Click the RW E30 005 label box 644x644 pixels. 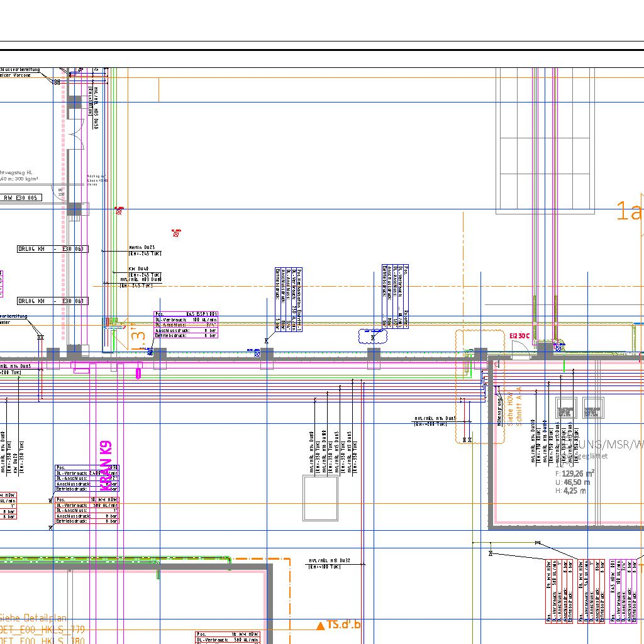click(x=21, y=197)
